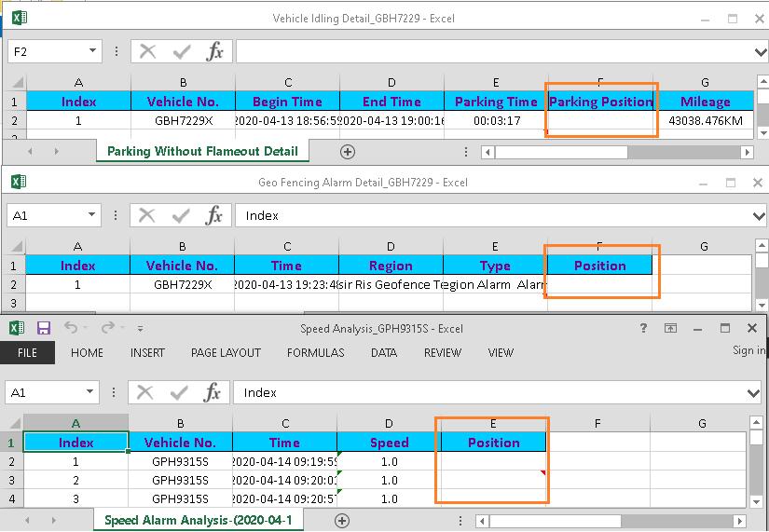Image resolution: width=769 pixels, height=532 pixels.
Task: Click formula Enter checkmark in Vehicle Idling window
Action: [182, 52]
